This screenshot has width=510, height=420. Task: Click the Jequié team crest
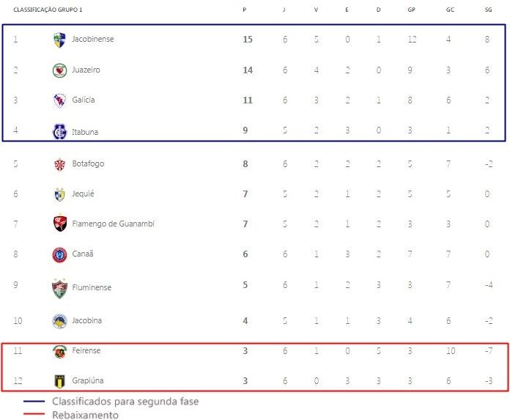pos(59,194)
